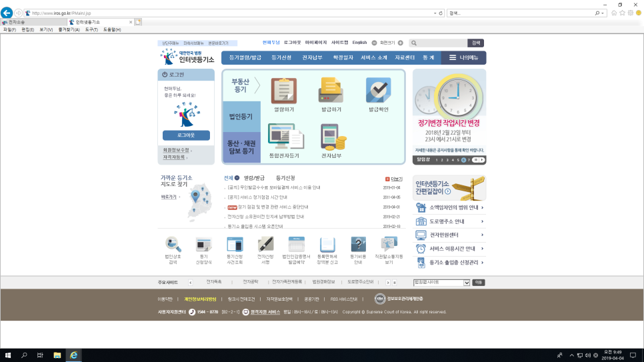Viewport: 644px width, 362px height.
Task: Decrease screen size with minus icon
Action: [374, 43]
